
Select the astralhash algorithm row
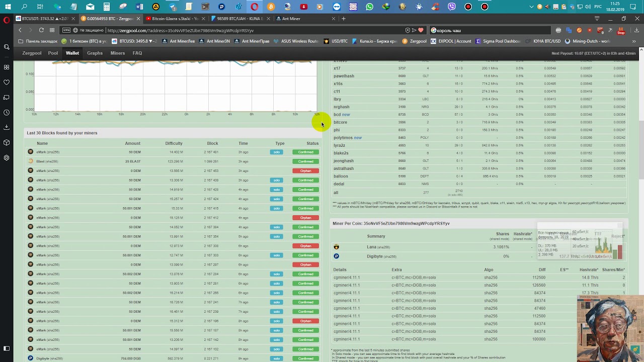479,168
